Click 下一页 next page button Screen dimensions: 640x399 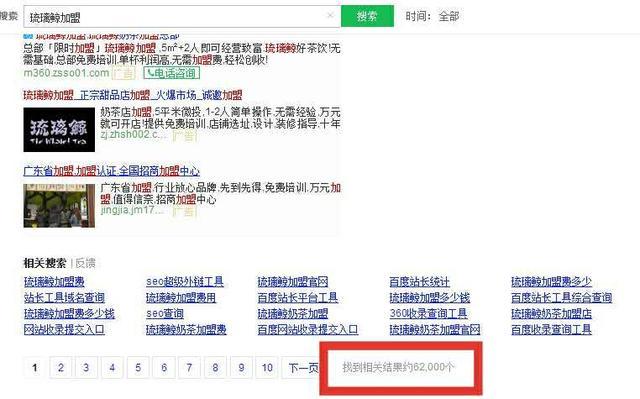[302, 368]
